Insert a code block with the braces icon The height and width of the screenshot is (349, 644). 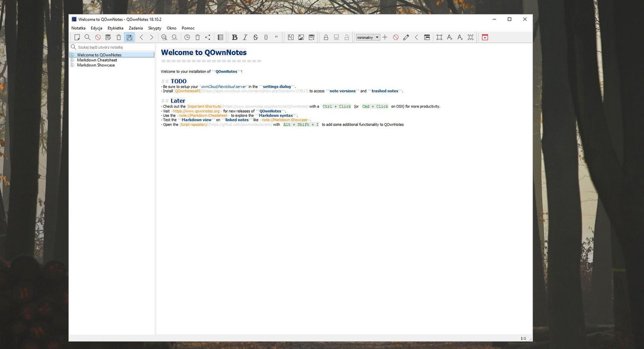[x=266, y=37]
